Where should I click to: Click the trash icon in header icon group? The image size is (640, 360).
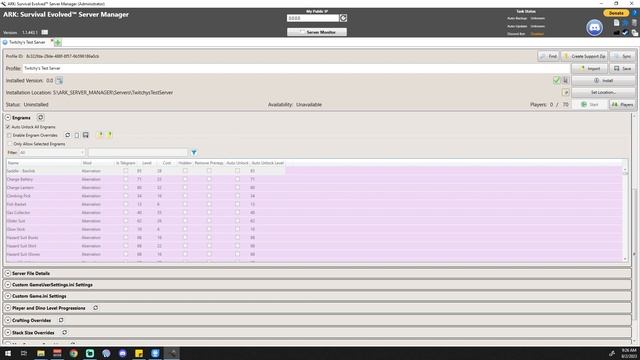(x=634, y=23)
